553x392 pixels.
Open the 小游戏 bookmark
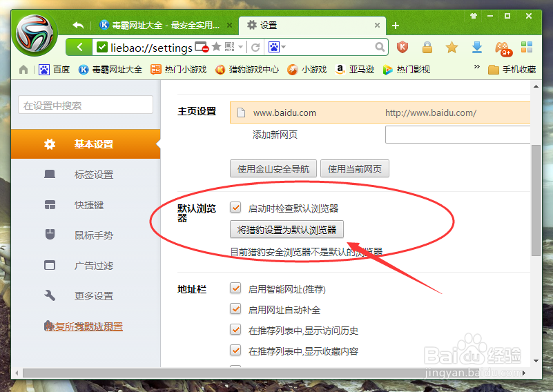pos(307,70)
